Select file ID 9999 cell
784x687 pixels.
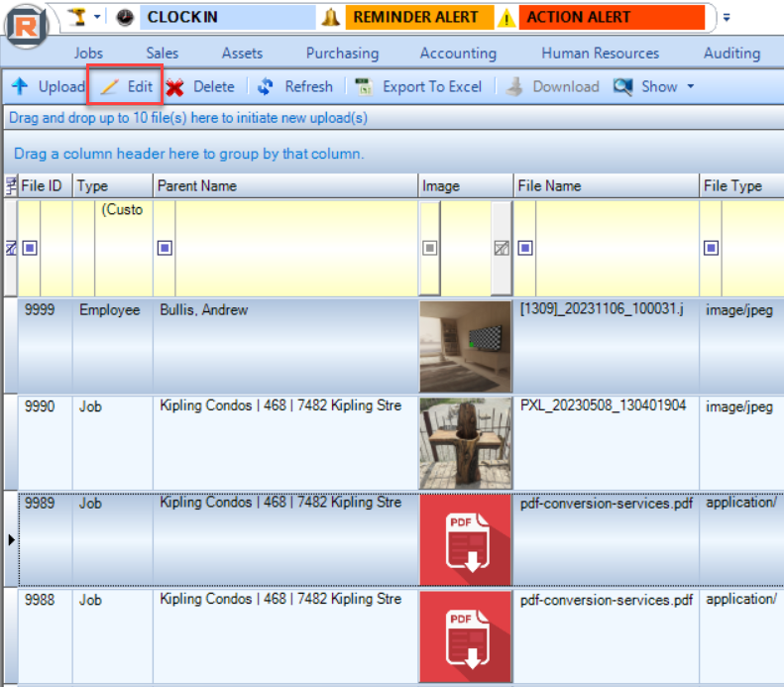45,346
